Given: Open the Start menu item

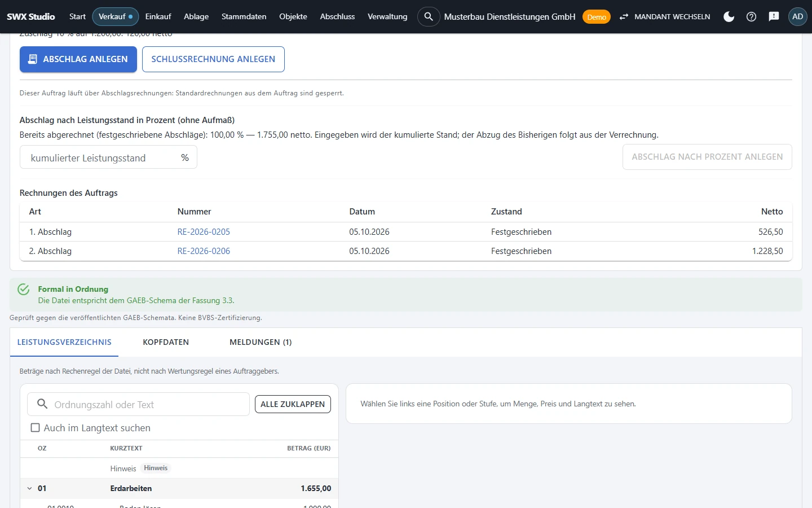Looking at the screenshot, I should pyautogui.click(x=77, y=16).
